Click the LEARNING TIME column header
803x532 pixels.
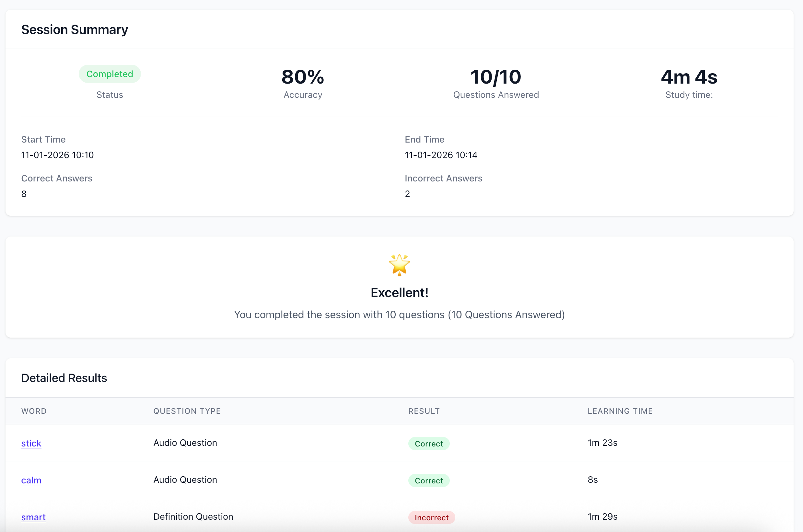click(620, 411)
